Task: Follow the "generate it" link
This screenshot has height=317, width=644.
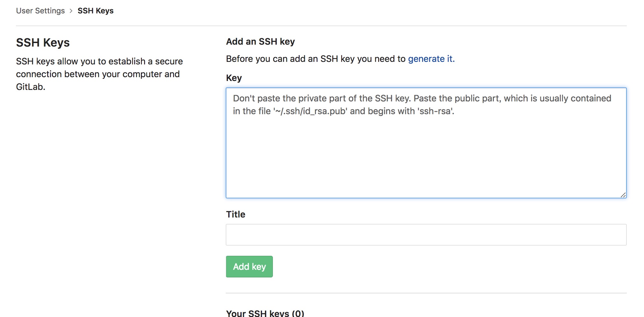Action: [431, 59]
